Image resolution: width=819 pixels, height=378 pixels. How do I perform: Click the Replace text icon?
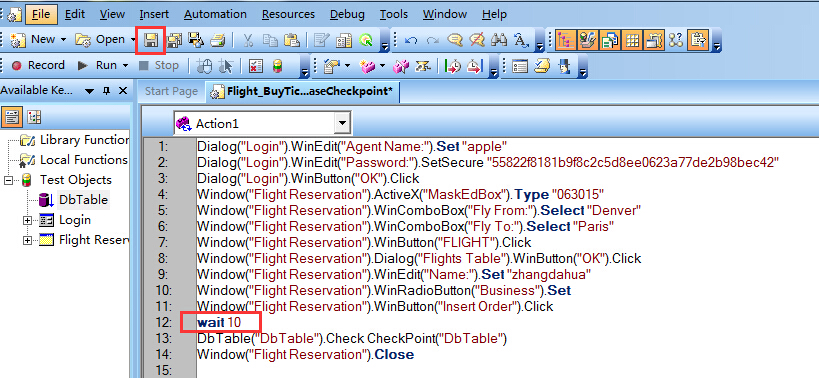[521, 40]
